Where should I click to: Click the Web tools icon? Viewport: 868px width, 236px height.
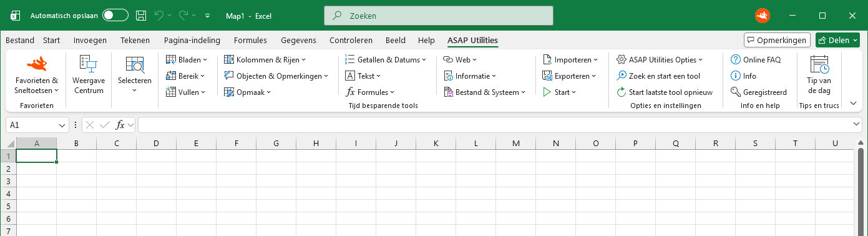(x=448, y=60)
